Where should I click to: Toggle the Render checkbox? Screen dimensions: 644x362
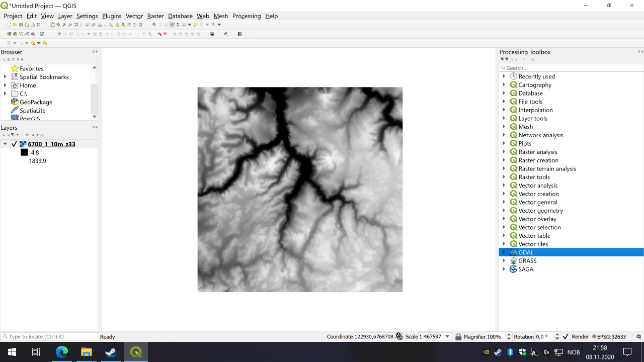tap(566, 337)
